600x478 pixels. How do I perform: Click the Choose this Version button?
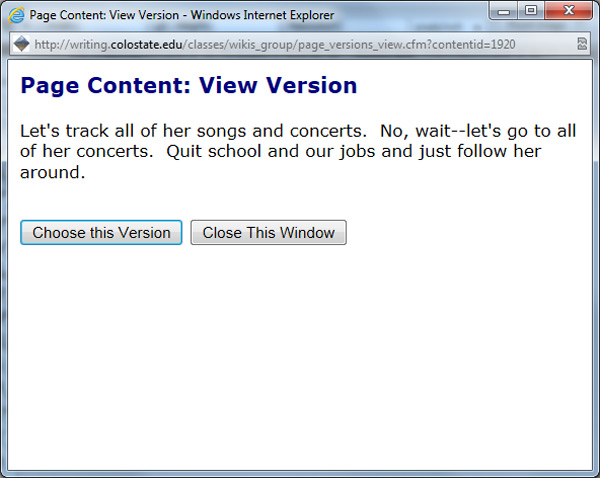pyautogui.click(x=101, y=232)
